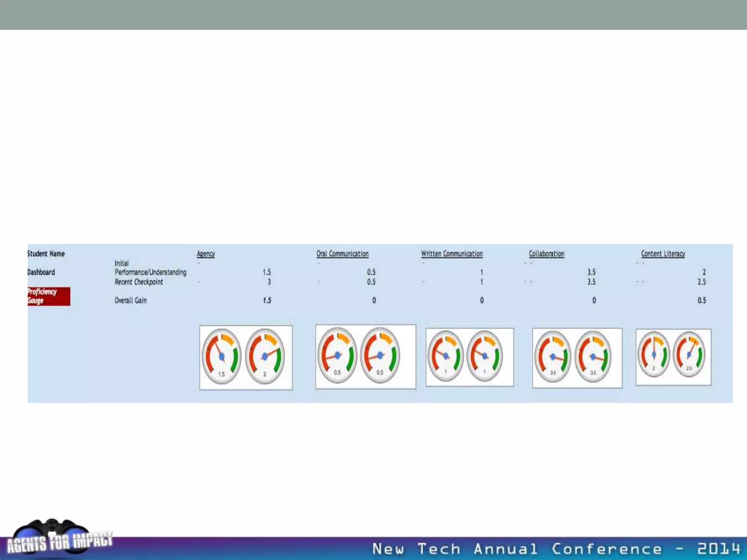Click the second Oral Communication gauge
Image resolution: width=747 pixels, height=560 pixels.
click(x=380, y=355)
